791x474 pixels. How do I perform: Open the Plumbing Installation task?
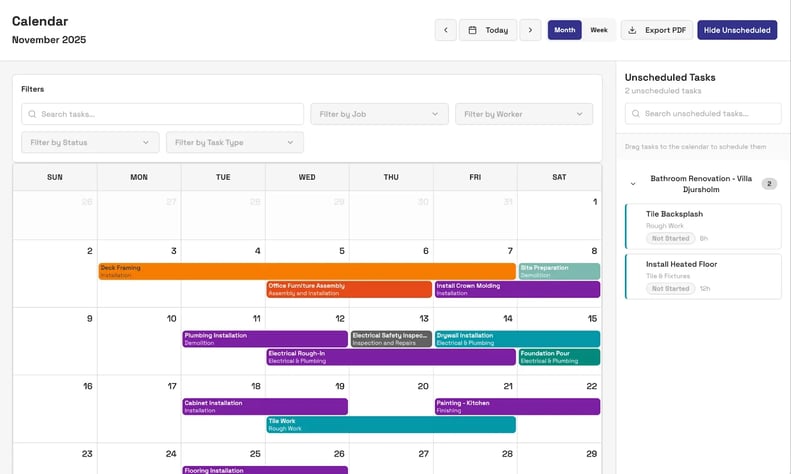[x=265, y=339]
